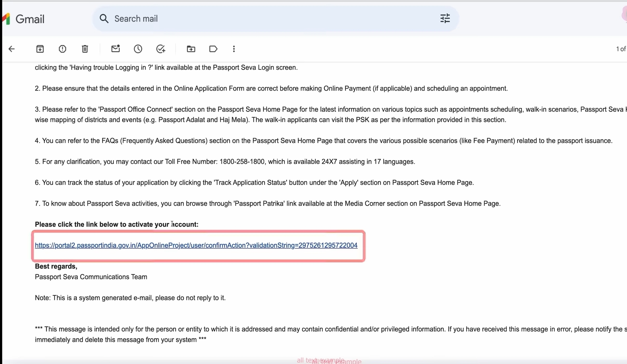Viewport: 627px width, 364px height.
Task: Click the confidentiality disclaimer text
Action: [x=331, y=334]
